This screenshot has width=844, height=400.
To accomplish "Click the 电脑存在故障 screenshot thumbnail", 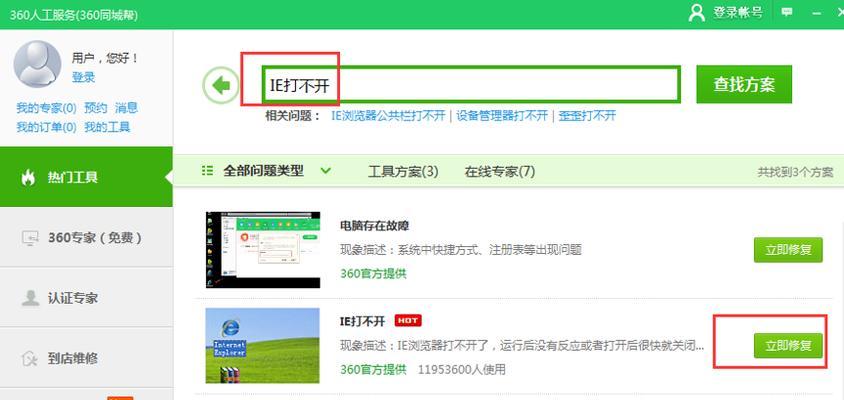I will point(263,250).
